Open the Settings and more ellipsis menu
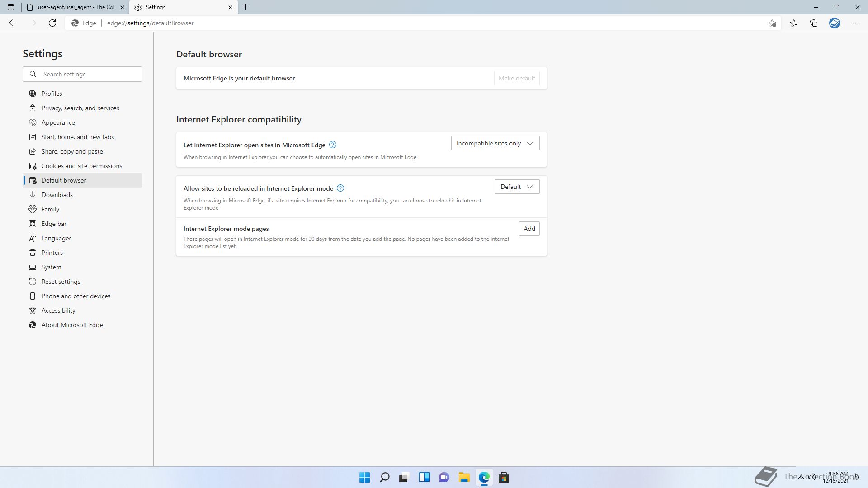The width and height of the screenshot is (868, 488). pyautogui.click(x=855, y=23)
